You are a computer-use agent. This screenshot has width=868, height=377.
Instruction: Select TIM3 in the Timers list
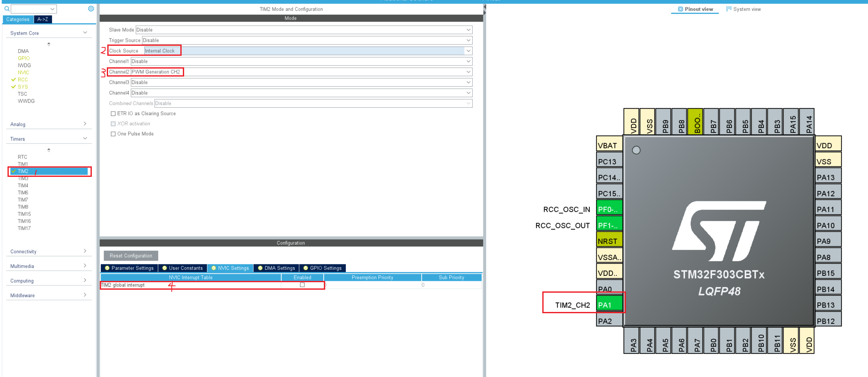(23, 179)
